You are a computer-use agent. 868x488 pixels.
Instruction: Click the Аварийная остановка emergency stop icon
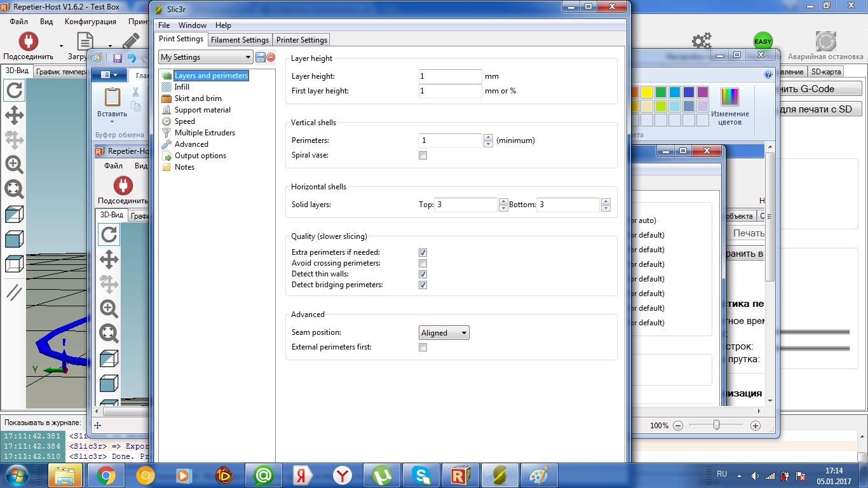(x=825, y=42)
